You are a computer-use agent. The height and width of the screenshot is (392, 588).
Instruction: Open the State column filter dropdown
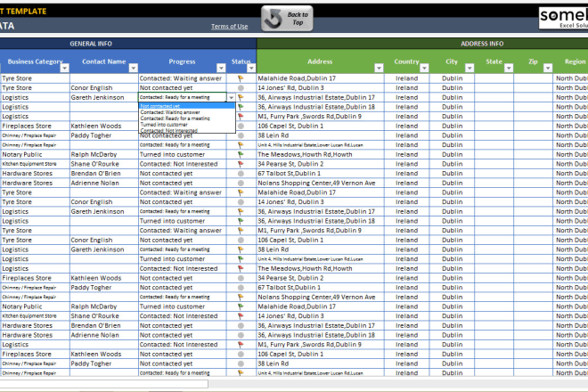coord(509,68)
